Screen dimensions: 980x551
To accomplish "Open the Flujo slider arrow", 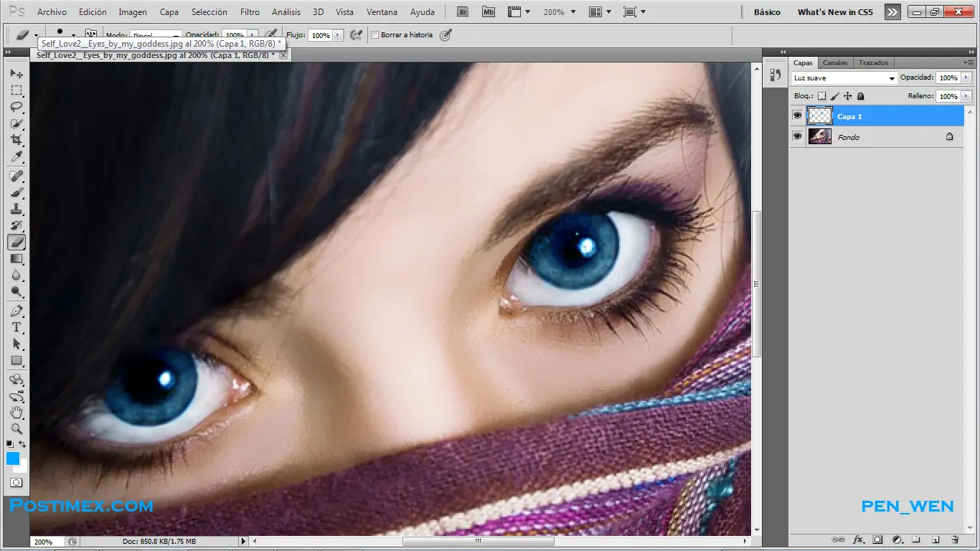I will point(338,35).
